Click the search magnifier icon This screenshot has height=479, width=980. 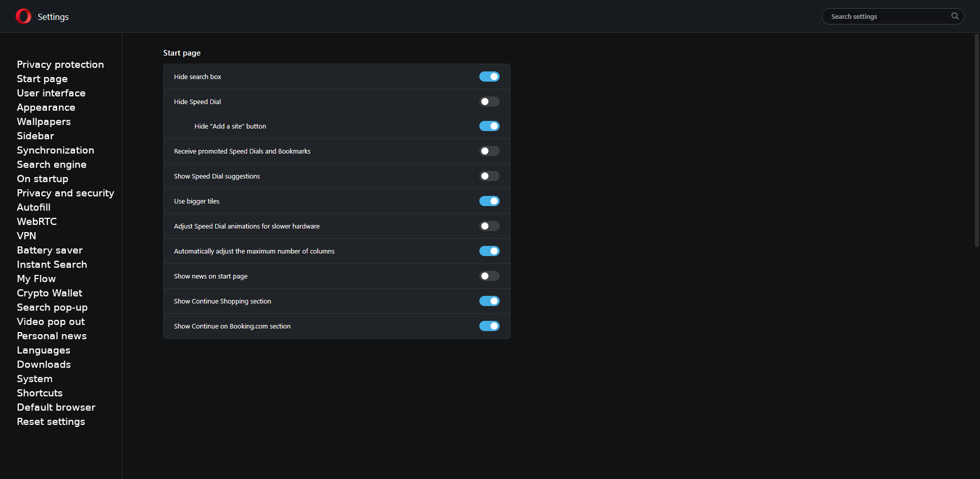tap(954, 16)
